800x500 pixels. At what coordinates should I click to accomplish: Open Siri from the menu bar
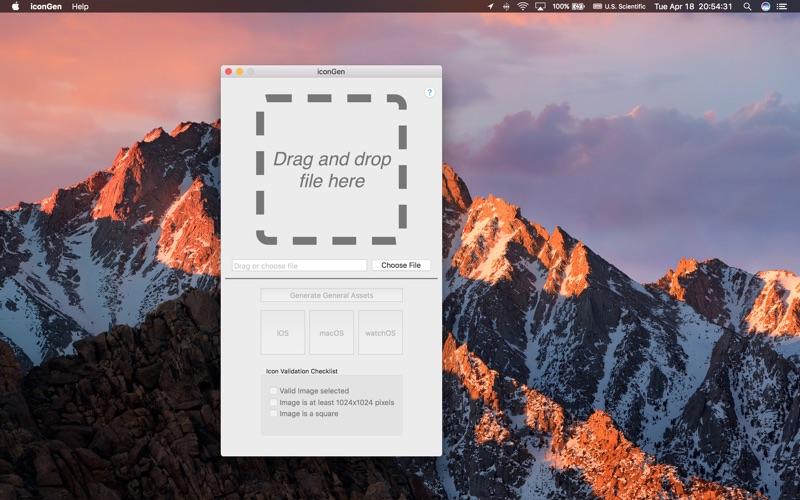[x=766, y=6]
